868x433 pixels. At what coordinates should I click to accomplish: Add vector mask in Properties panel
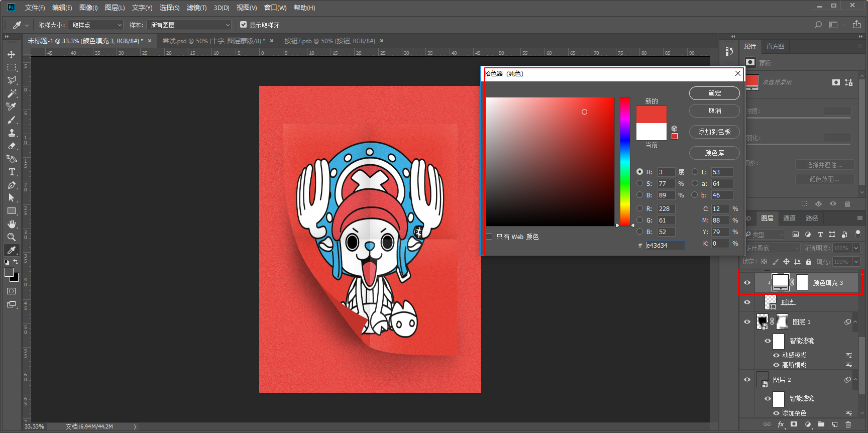[849, 82]
